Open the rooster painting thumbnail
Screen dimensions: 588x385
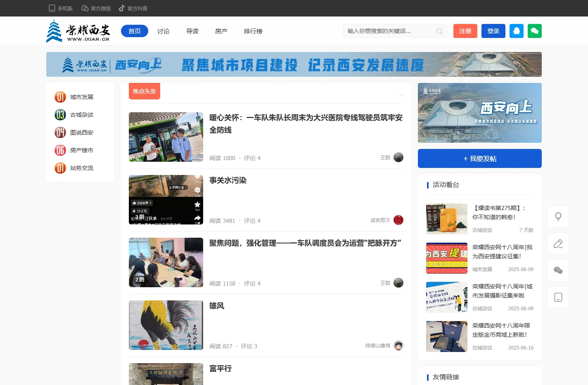(x=166, y=325)
